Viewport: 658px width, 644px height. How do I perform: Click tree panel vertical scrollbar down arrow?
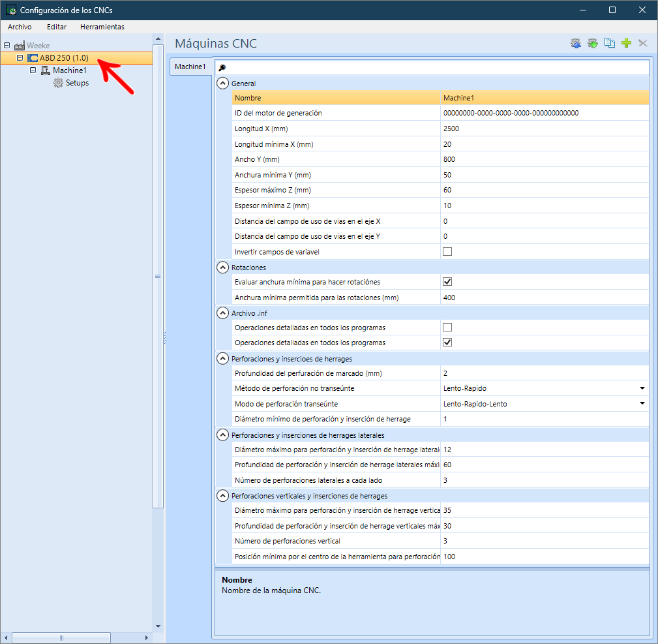pyautogui.click(x=158, y=626)
